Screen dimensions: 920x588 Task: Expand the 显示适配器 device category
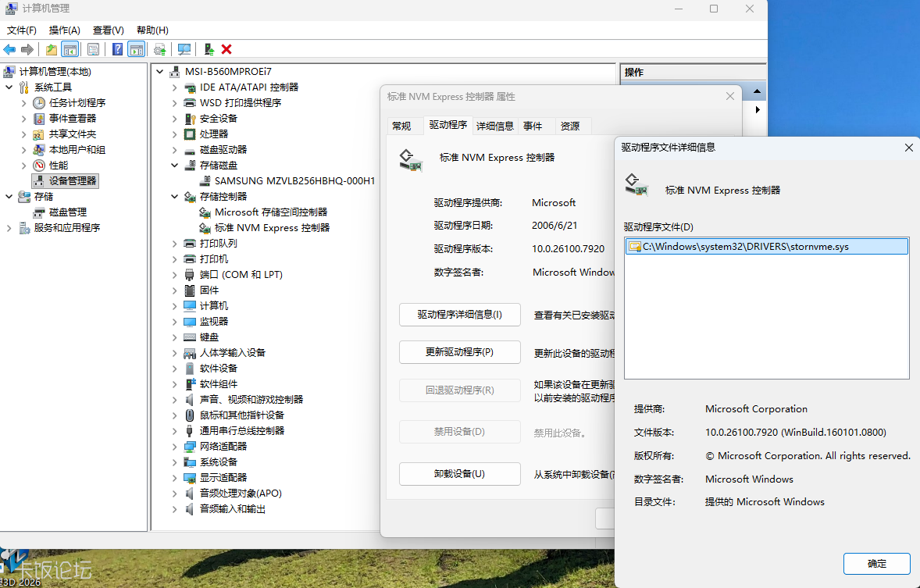pyautogui.click(x=174, y=478)
